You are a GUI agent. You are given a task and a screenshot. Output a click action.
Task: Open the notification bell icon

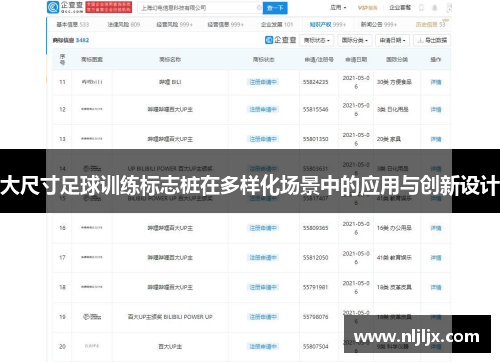click(x=435, y=7)
